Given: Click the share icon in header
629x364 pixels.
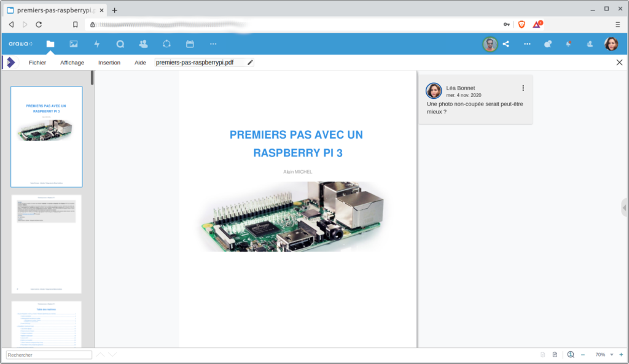Looking at the screenshot, I should click(x=506, y=44).
